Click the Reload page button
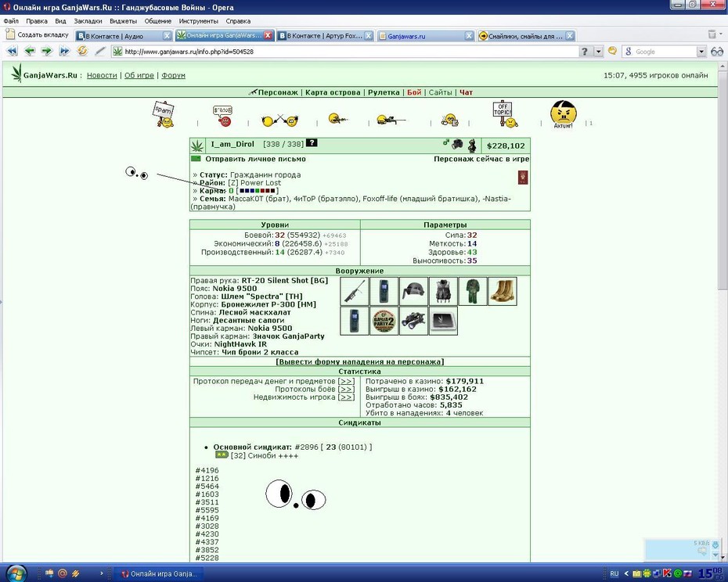728x582 pixels. (x=82, y=51)
